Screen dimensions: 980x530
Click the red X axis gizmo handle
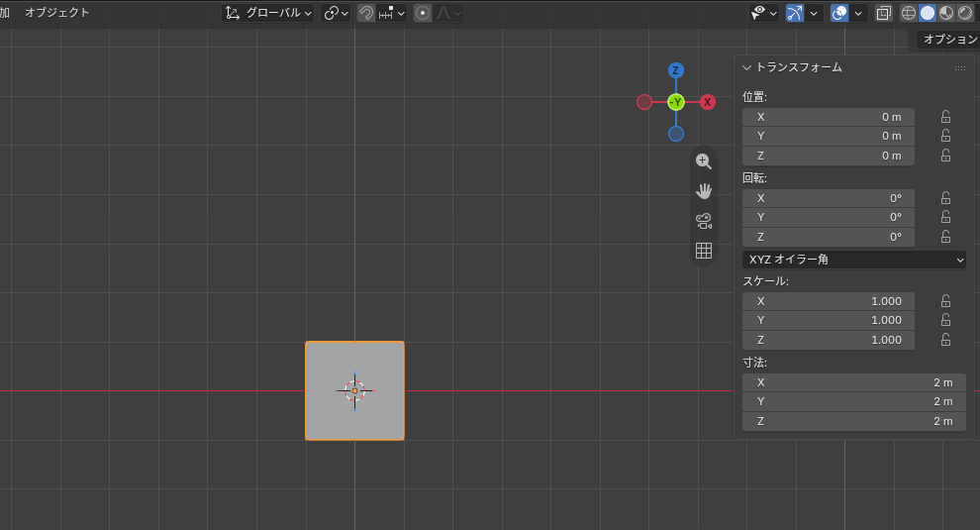click(708, 102)
